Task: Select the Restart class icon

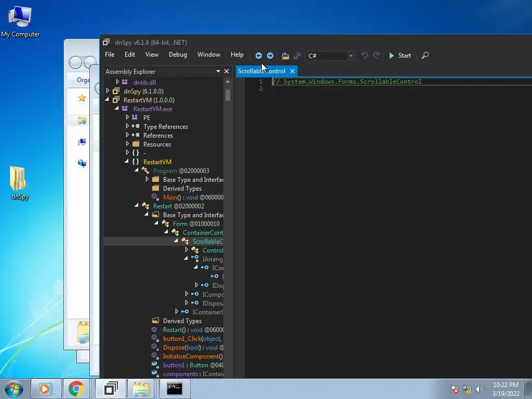Action: [145, 206]
